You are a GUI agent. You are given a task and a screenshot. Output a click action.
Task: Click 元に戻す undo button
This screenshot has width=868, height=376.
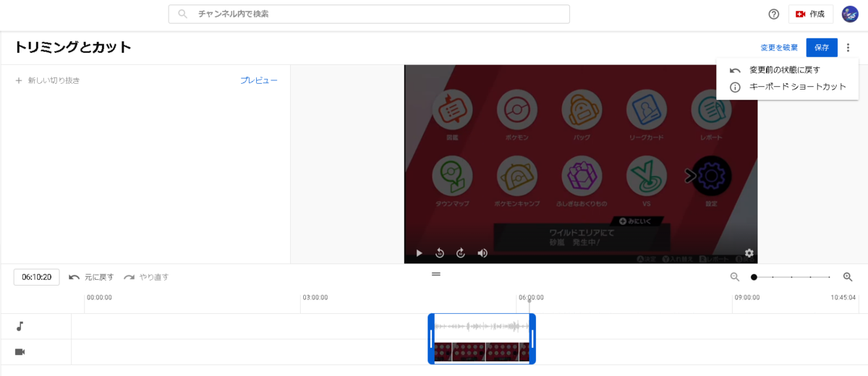(x=91, y=277)
